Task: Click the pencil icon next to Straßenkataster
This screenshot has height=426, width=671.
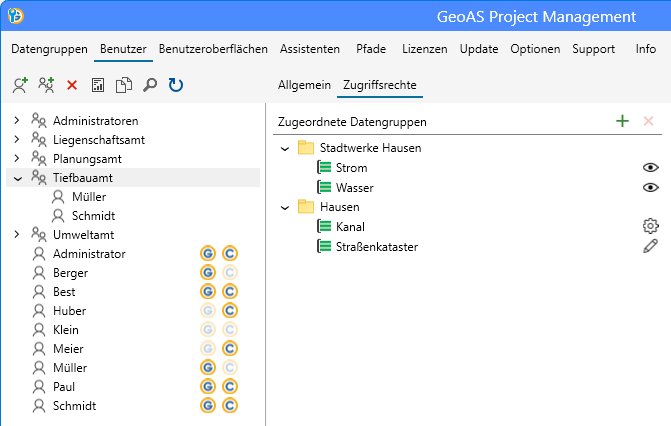Action: (x=651, y=246)
